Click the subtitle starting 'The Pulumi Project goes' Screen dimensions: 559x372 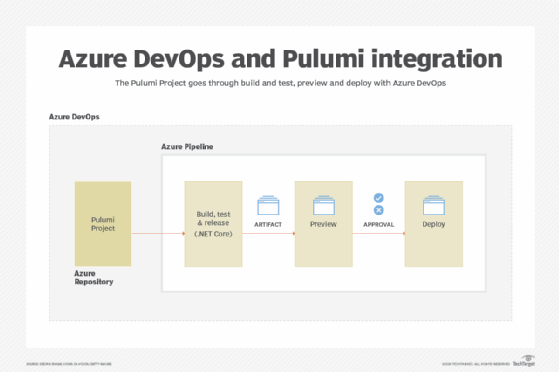coord(280,83)
